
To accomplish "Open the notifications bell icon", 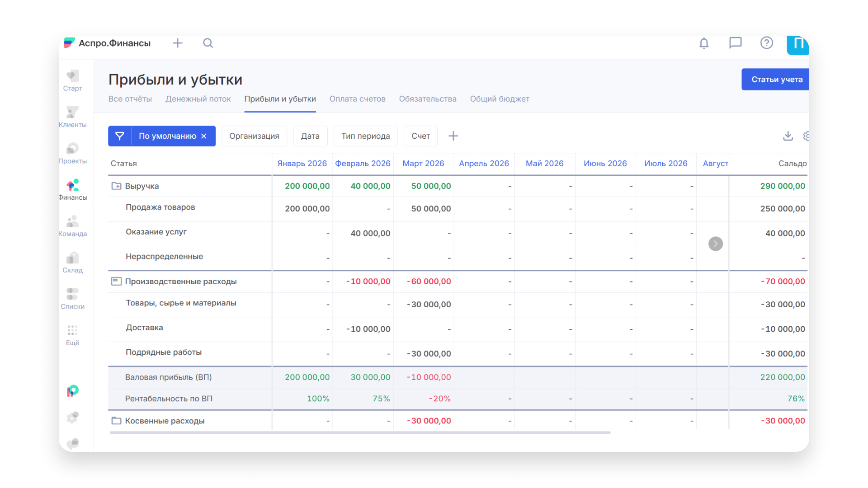I will pyautogui.click(x=704, y=43).
